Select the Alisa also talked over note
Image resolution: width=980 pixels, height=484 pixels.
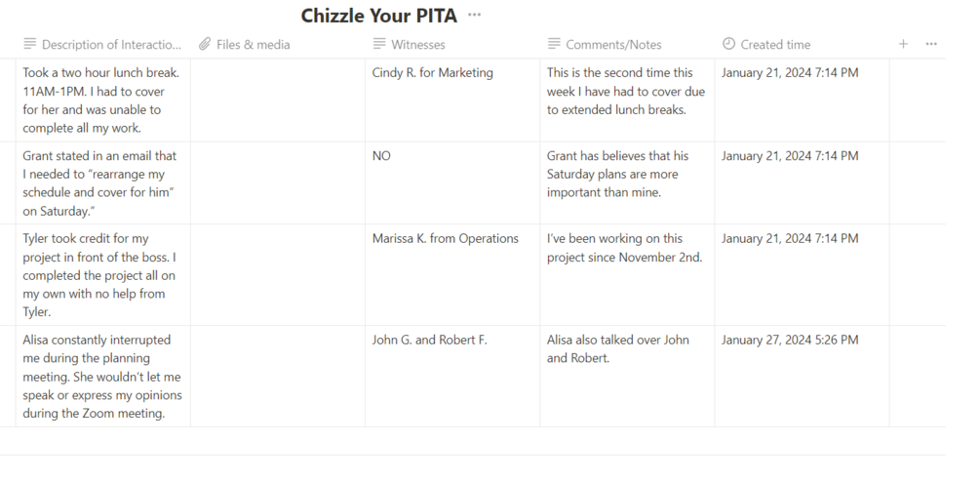click(x=617, y=348)
